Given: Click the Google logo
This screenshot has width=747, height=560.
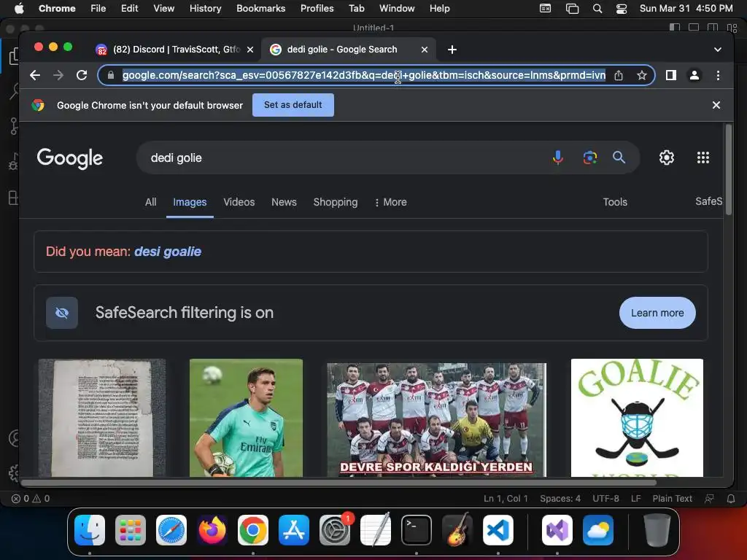Looking at the screenshot, I should click(70, 158).
